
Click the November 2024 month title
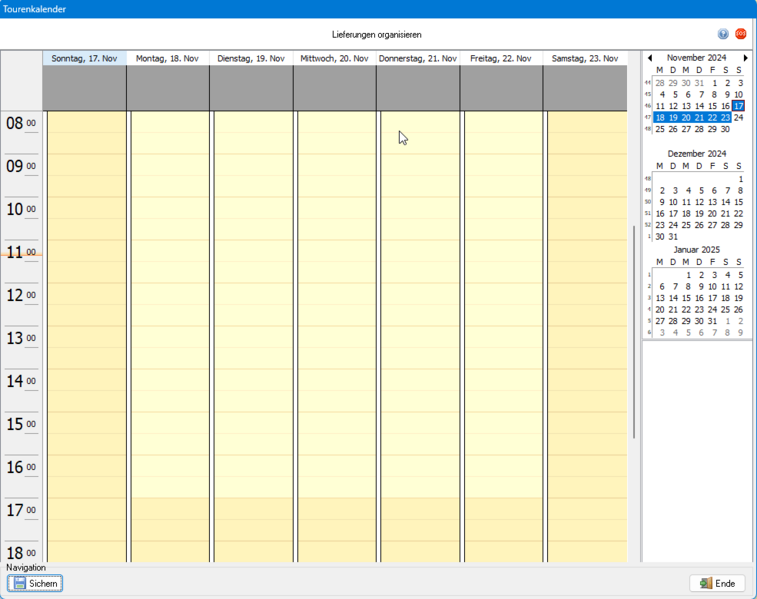[x=696, y=58]
